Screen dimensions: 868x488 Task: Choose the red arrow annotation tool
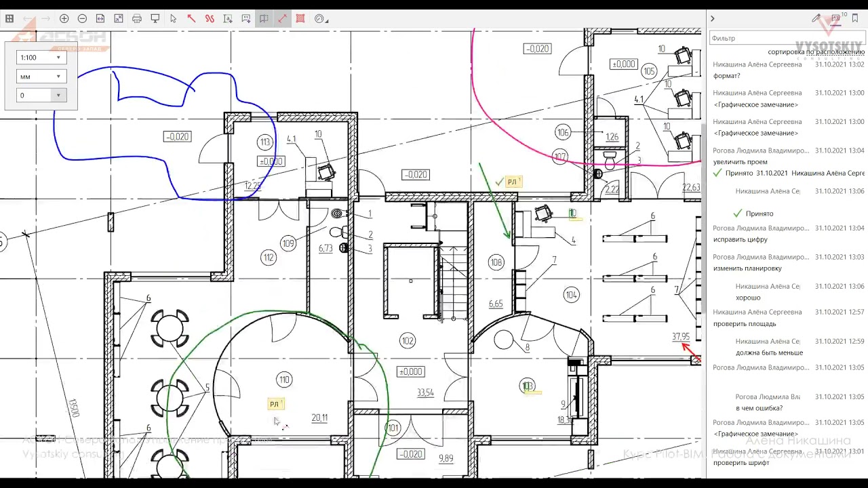pos(191,19)
